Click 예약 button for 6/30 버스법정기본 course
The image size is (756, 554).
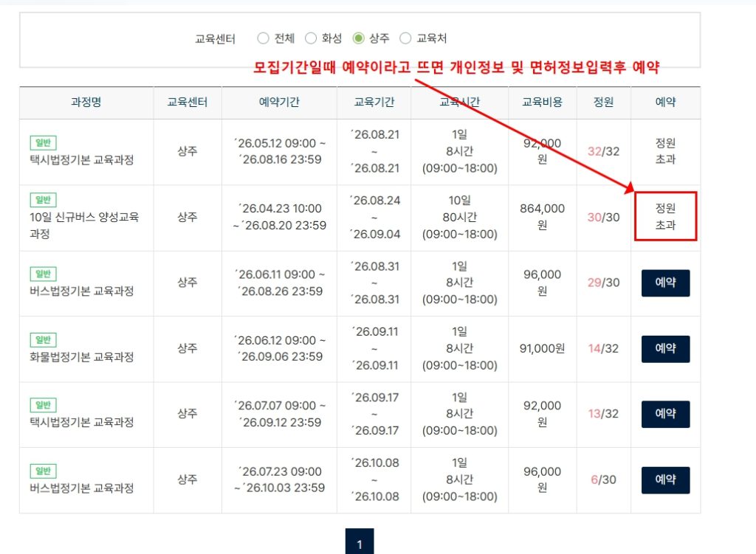point(665,479)
